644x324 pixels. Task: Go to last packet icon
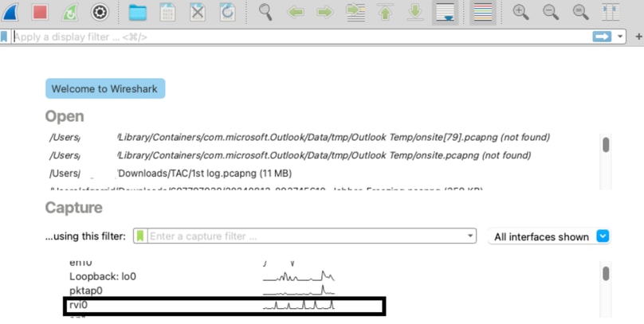(415, 12)
